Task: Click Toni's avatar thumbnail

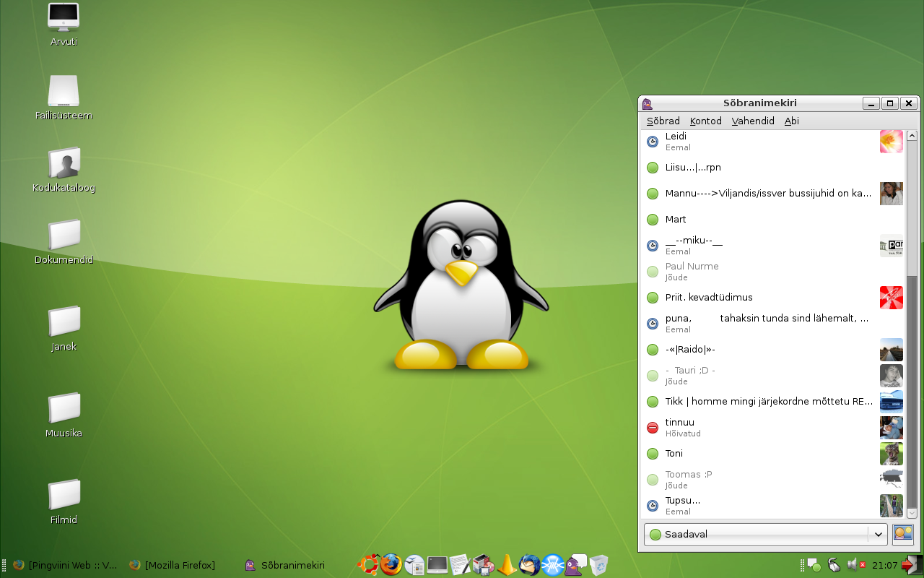Action: click(892, 454)
